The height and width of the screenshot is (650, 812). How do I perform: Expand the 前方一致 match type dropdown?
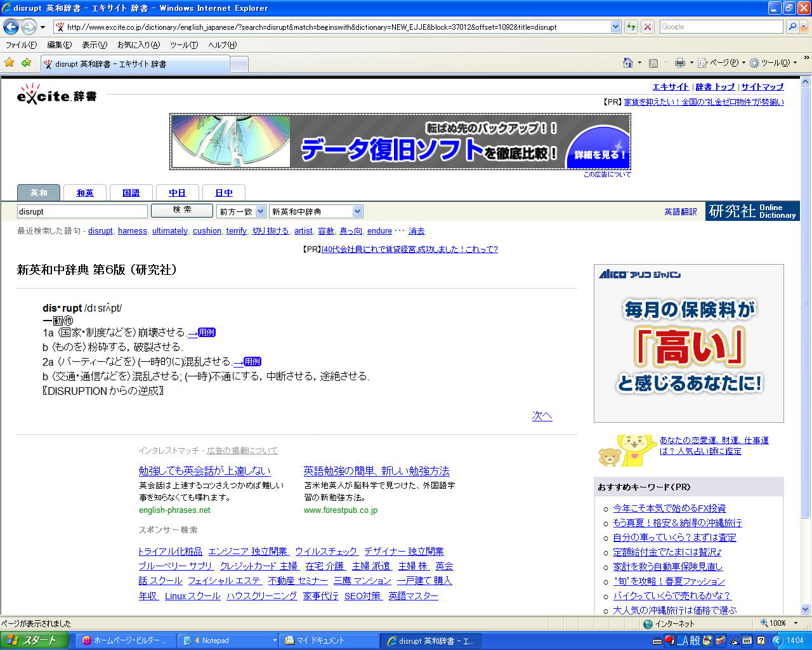(x=260, y=211)
